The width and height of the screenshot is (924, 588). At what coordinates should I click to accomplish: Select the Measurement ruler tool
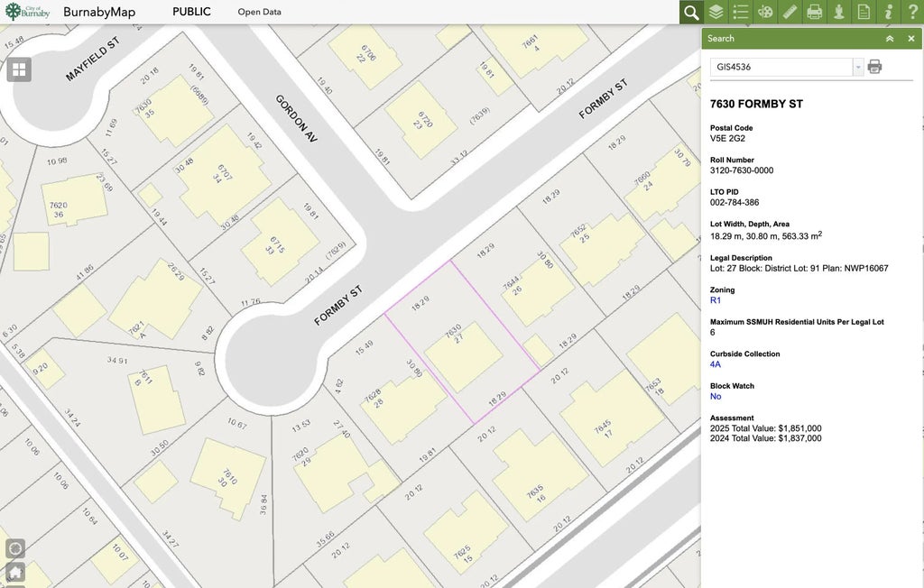(x=790, y=12)
